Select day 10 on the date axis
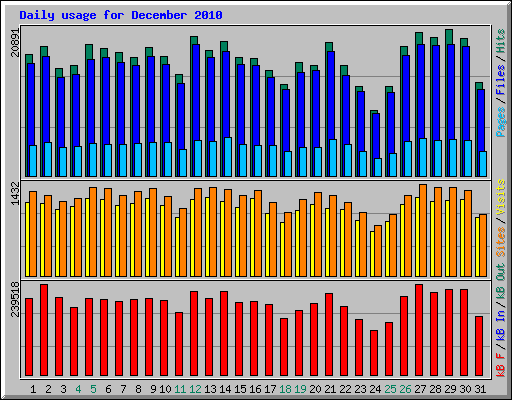 click(x=165, y=389)
